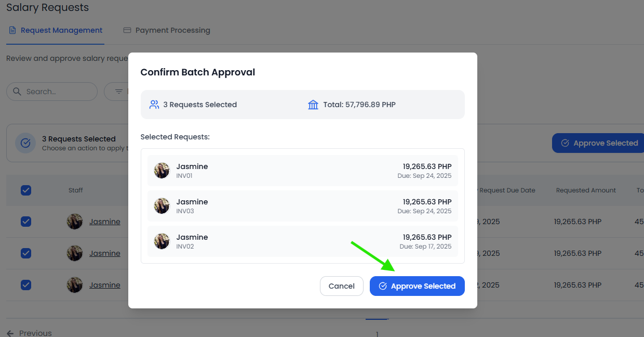
Task: Switch to the Payment Processing tab
Action: [x=172, y=30]
